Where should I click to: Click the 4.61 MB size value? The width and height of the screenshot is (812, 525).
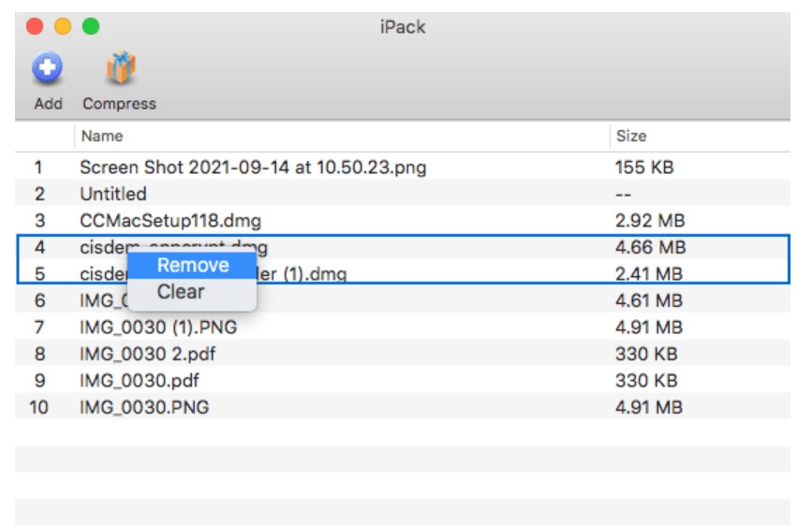coord(649,300)
